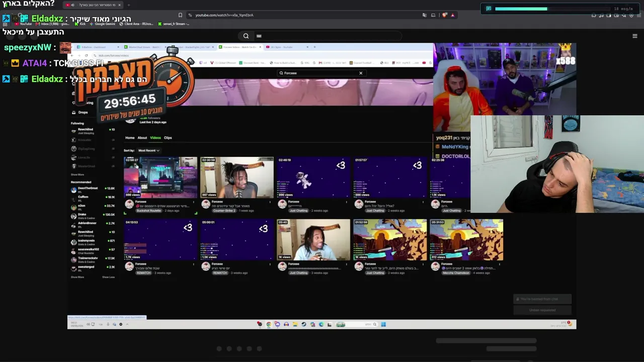Select the outer YouTube browser tab
This screenshot has width=644, height=362.
(x=93, y=5)
